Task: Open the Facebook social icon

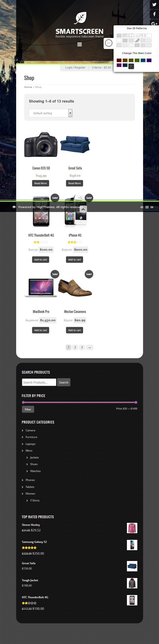Action: [154, 14]
